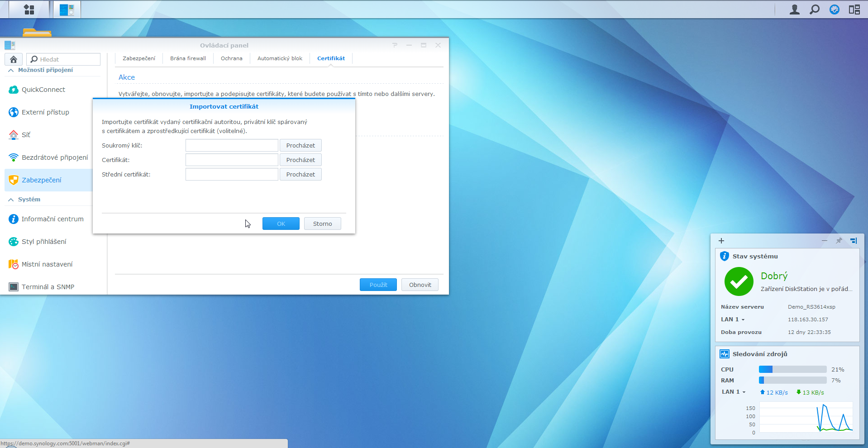This screenshot has height=448, width=868.
Task: Click the Soukromý klíč input field
Action: click(232, 145)
